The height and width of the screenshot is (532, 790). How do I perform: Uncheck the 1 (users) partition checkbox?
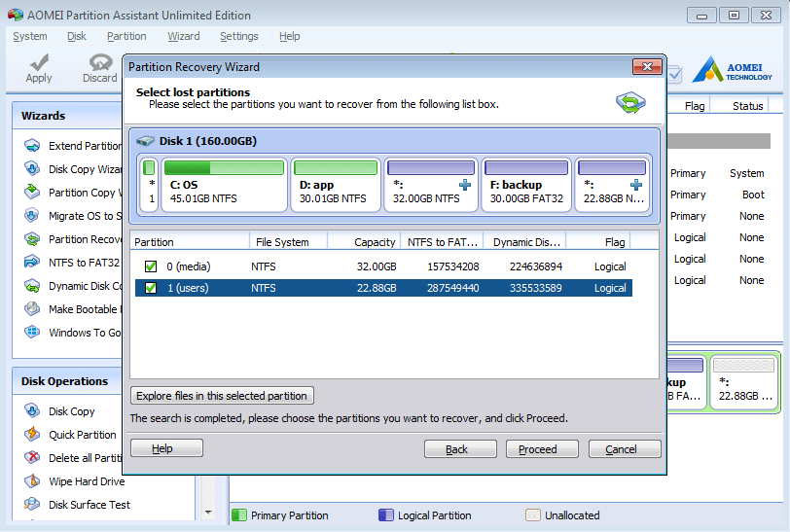point(151,288)
